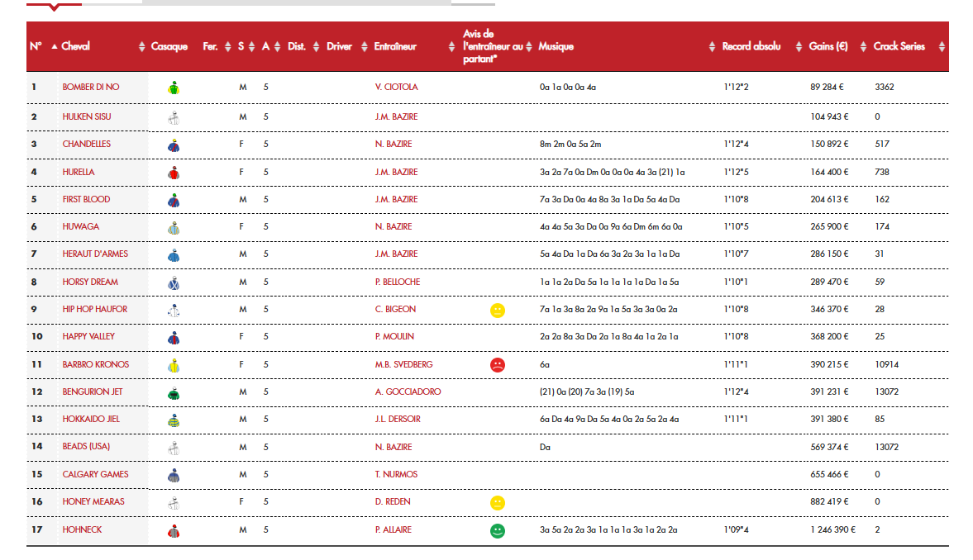Screen dimensions: 973x560
Task: Sort by Fer. column arrows
Action: 227,46
